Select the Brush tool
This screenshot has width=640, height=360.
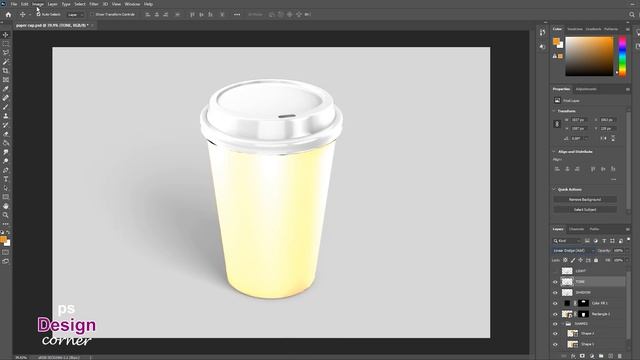pos(6,107)
